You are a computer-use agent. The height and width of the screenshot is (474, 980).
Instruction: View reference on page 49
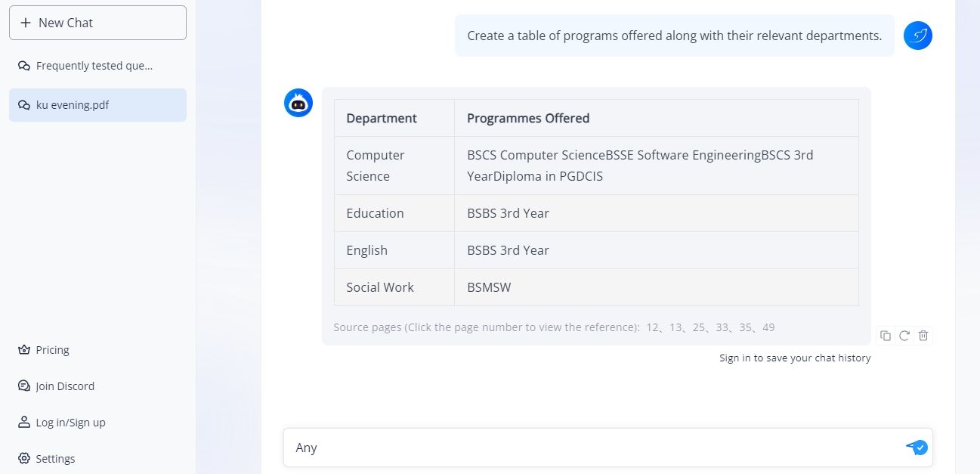pyautogui.click(x=768, y=327)
